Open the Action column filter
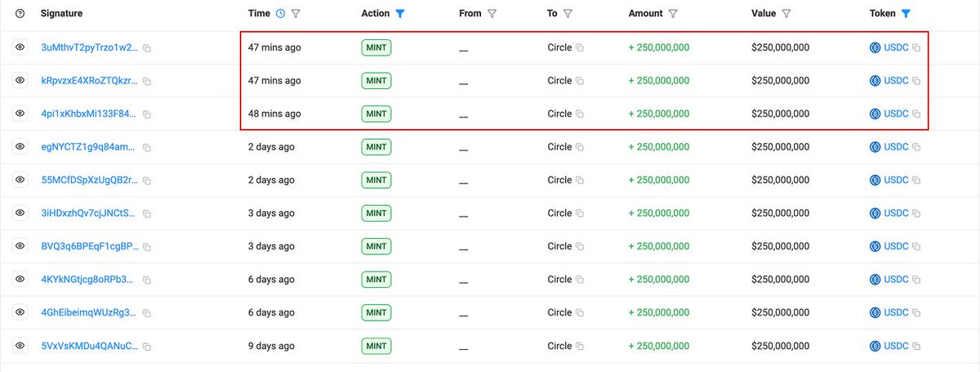The width and height of the screenshot is (980, 372). point(400,14)
